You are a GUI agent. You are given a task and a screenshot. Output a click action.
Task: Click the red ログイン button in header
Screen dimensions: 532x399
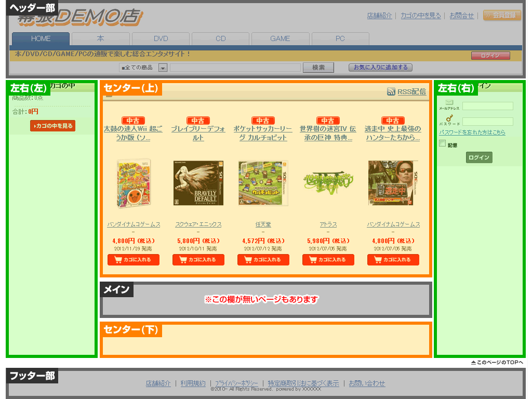coord(490,56)
